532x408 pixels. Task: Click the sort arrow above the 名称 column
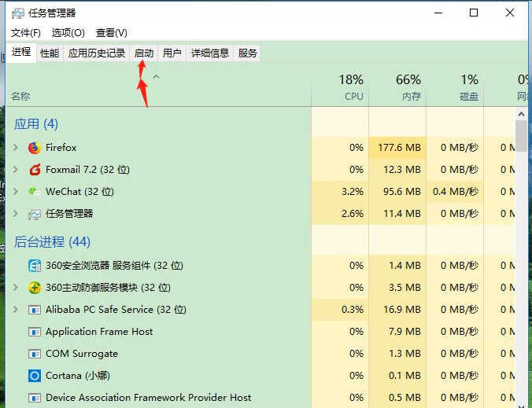point(156,77)
